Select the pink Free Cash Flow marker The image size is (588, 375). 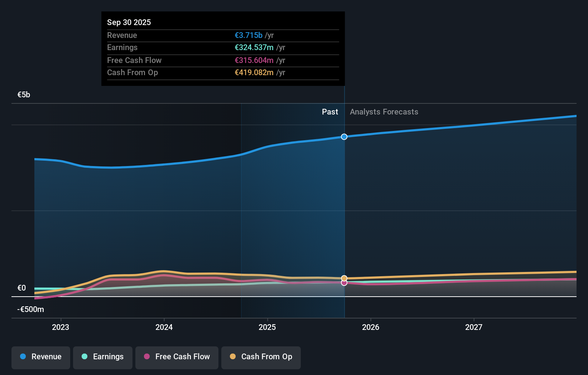(x=344, y=283)
